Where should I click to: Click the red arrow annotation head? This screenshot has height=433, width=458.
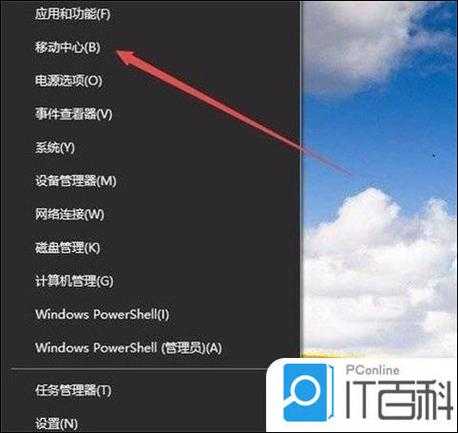(128, 58)
